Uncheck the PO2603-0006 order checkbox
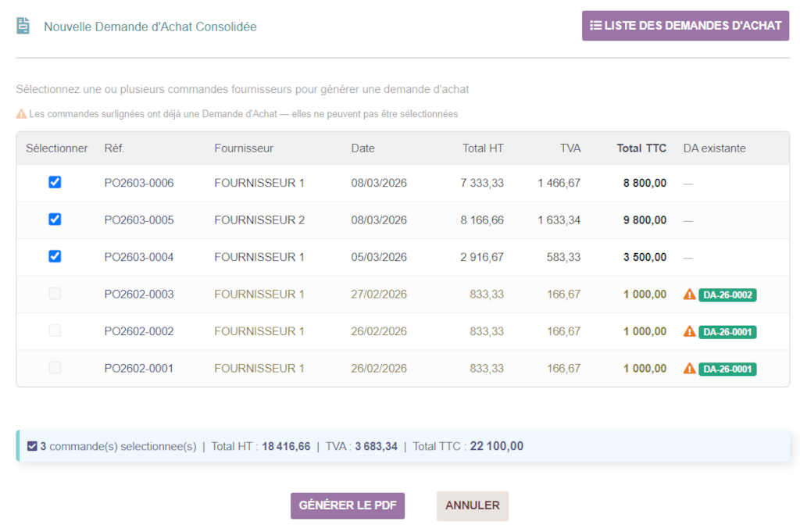The image size is (800, 532). pos(55,182)
